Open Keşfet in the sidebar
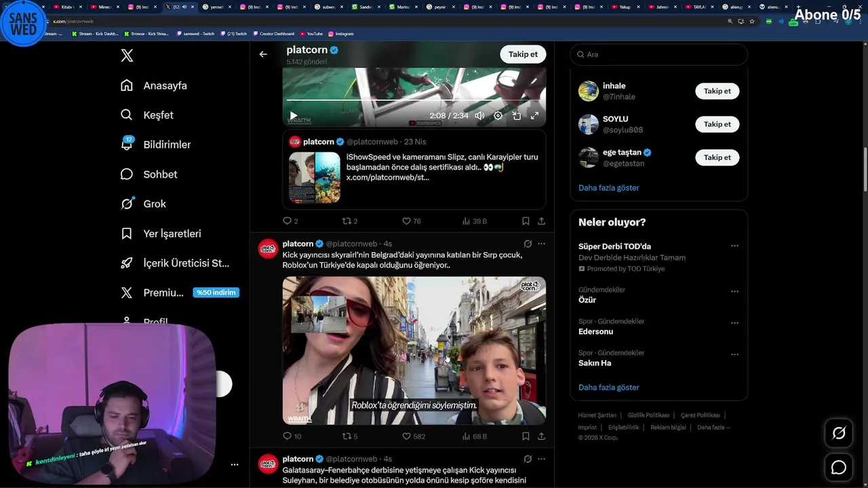The height and width of the screenshot is (488, 868). [x=146, y=115]
